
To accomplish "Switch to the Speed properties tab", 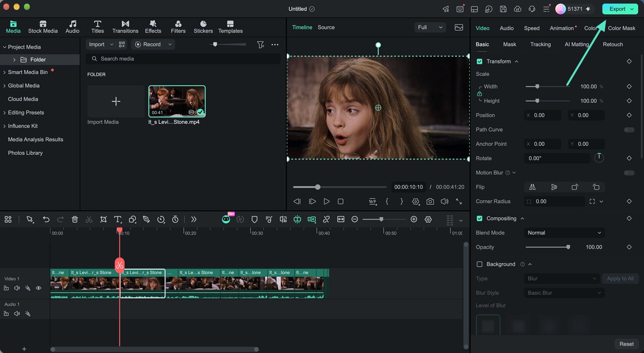I will pyautogui.click(x=532, y=28).
